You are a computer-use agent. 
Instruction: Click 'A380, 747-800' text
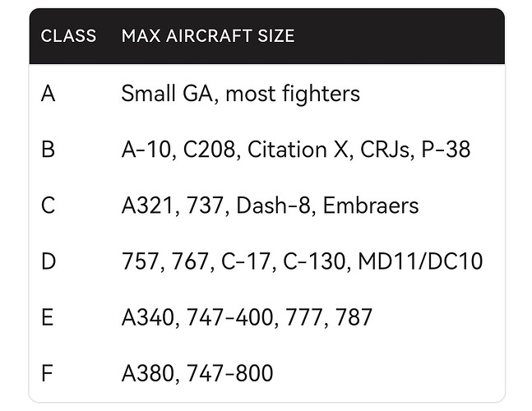click(x=197, y=373)
